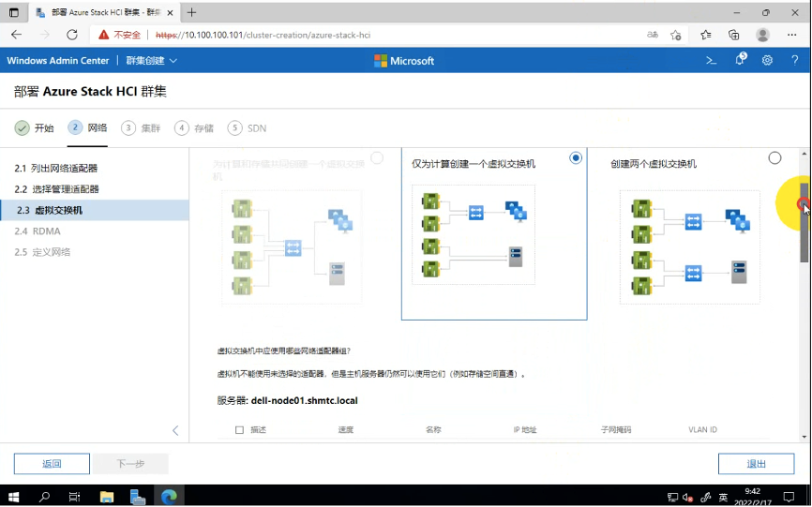Reload the current page
This screenshot has height=507, width=812.
72,35
